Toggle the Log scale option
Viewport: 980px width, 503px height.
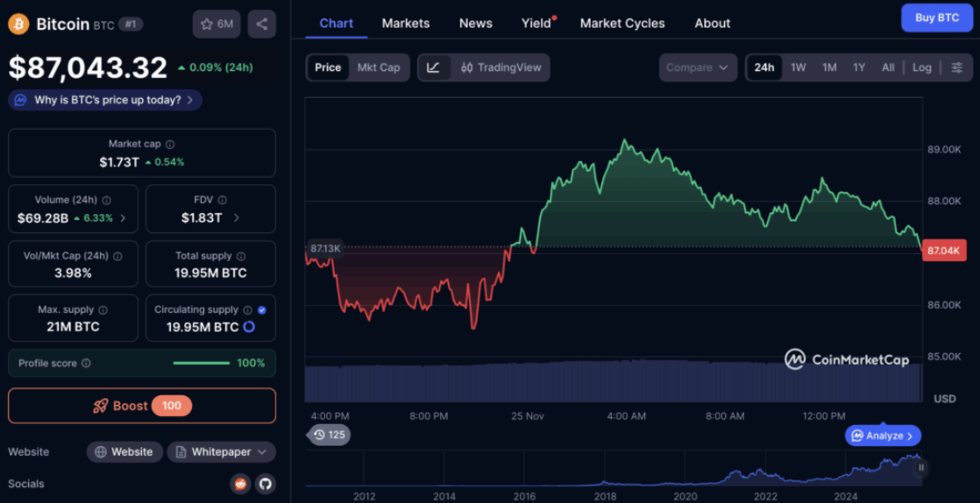tap(921, 67)
